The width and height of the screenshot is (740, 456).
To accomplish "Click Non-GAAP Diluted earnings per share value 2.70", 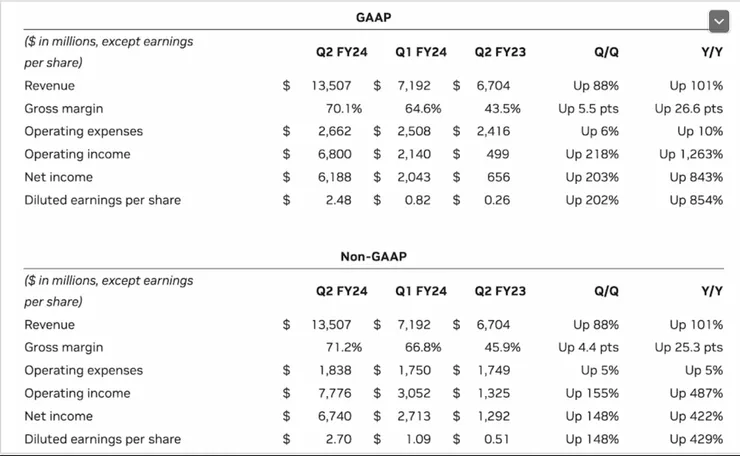I will click(x=344, y=439).
